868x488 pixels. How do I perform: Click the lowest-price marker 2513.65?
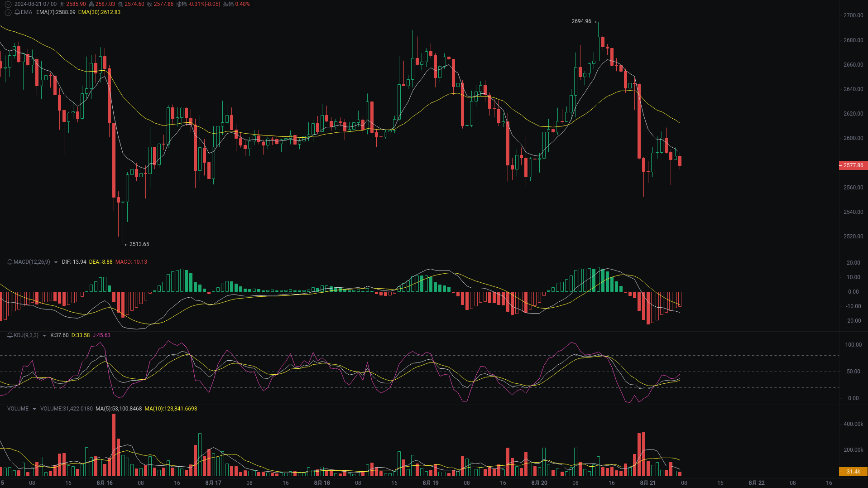(139, 244)
